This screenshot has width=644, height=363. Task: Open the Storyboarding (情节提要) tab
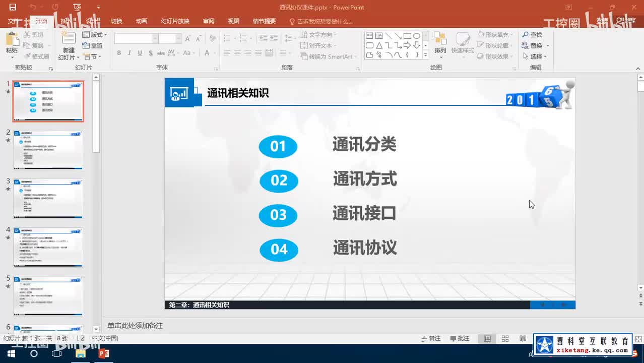[x=264, y=21]
